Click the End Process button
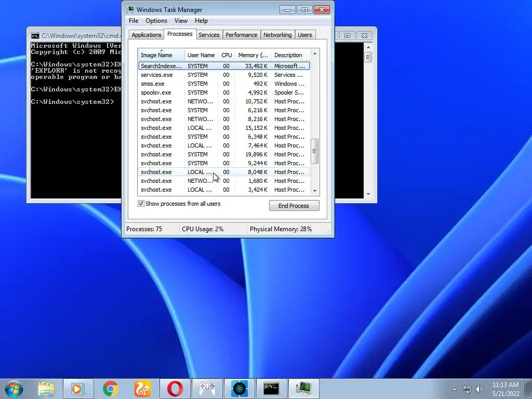This screenshot has width=532, height=399. (294, 206)
